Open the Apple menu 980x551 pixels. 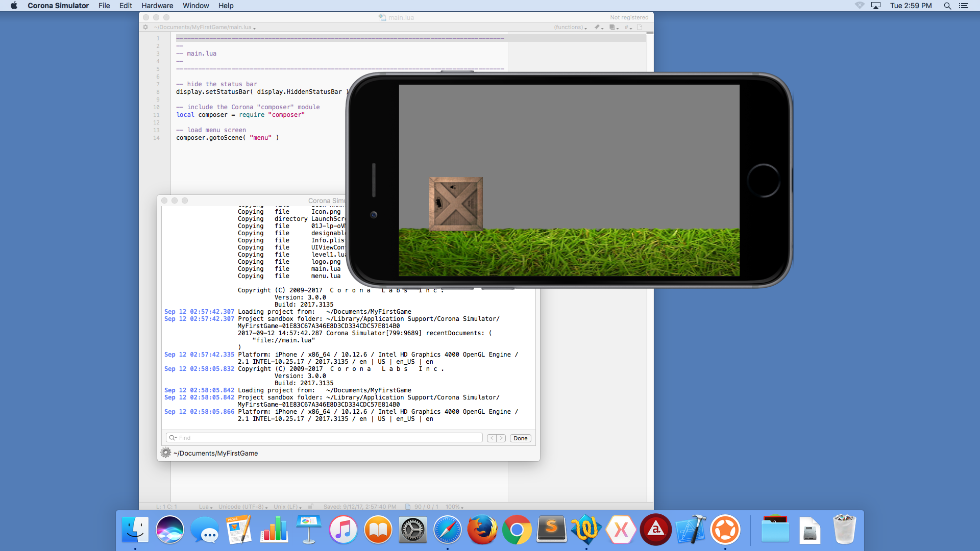(x=14, y=6)
